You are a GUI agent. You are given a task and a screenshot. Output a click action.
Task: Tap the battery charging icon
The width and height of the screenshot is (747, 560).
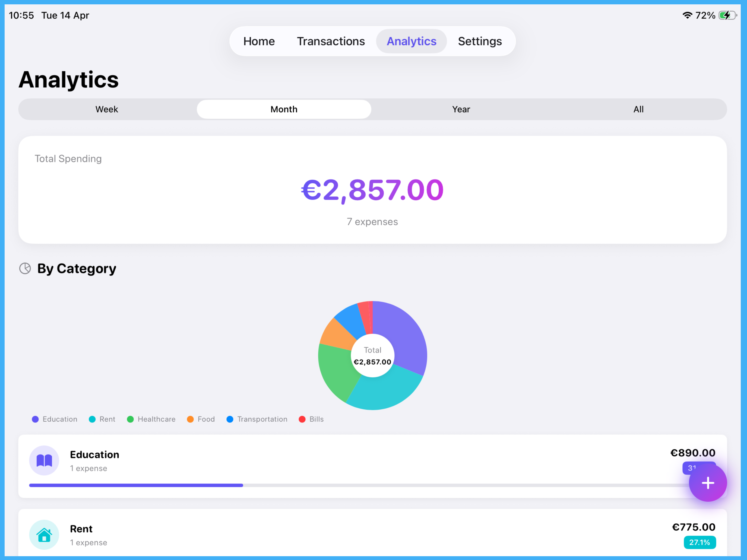[727, 15]
